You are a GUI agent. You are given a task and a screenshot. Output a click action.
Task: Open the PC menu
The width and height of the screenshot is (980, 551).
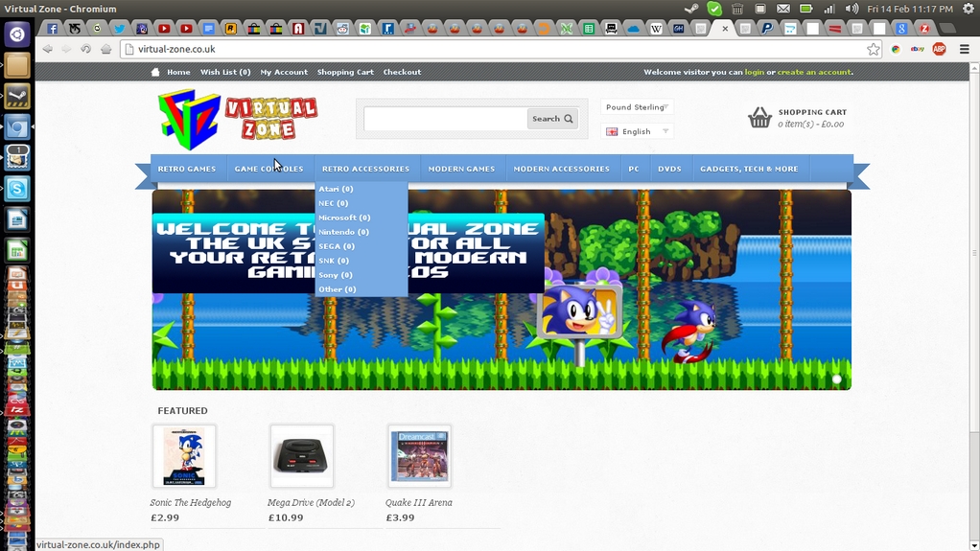pyautogui.click(x=634, y=169)
